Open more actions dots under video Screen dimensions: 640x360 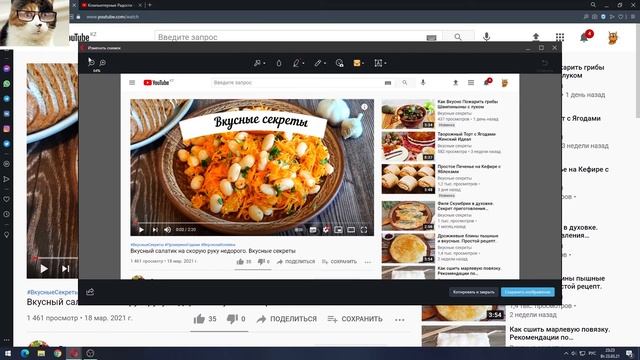point(400,320)
